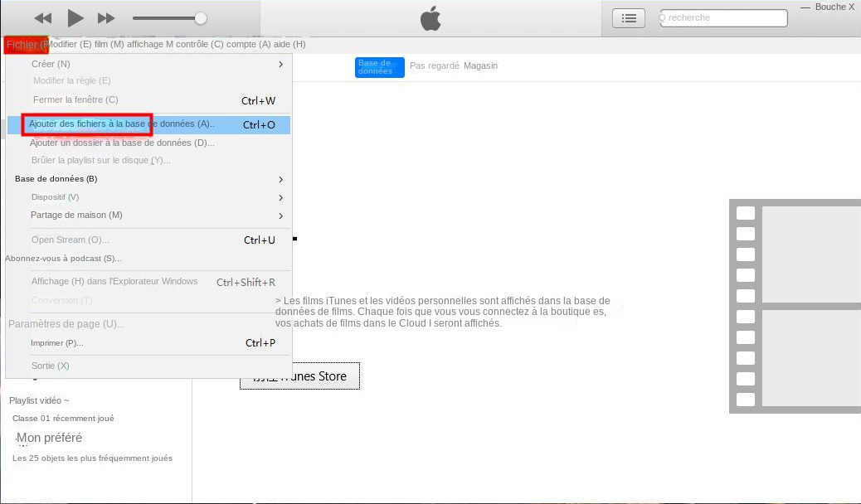Click the Apple logo icon
This screenshot has height=504, width=861.
(430, 18)
